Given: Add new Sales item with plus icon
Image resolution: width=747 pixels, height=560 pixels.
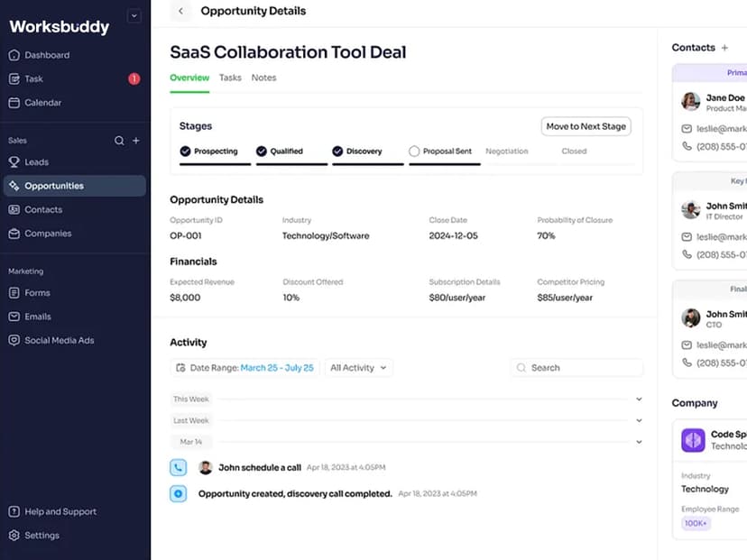Looking at the screenshot, I should [x=136, y=141].
